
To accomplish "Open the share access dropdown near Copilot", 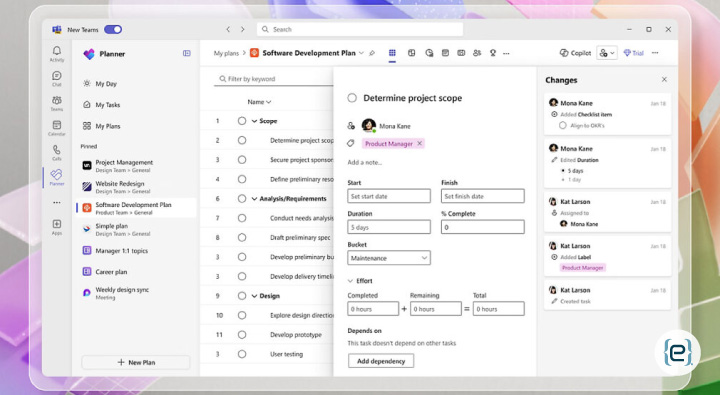I will [607, 53].
